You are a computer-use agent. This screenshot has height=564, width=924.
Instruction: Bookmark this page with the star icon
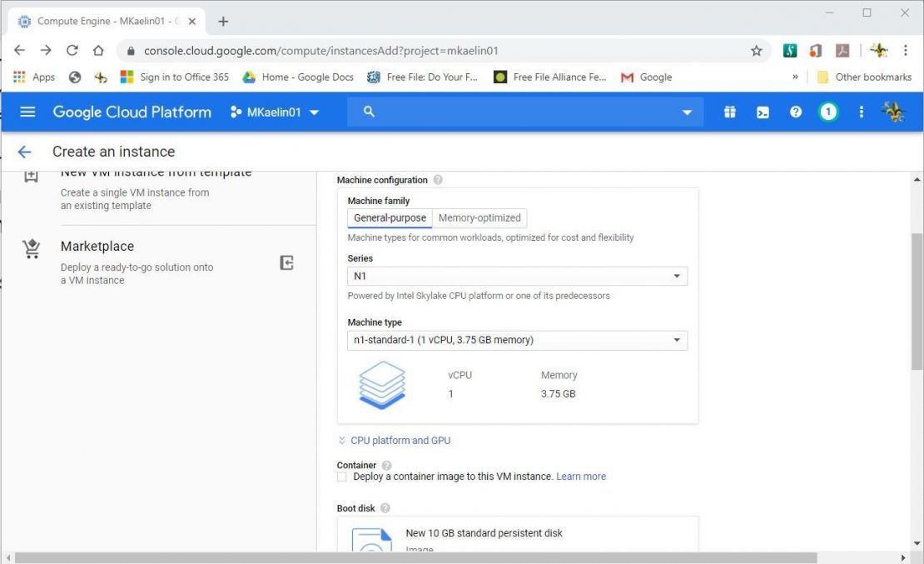(x=756, y=50)
